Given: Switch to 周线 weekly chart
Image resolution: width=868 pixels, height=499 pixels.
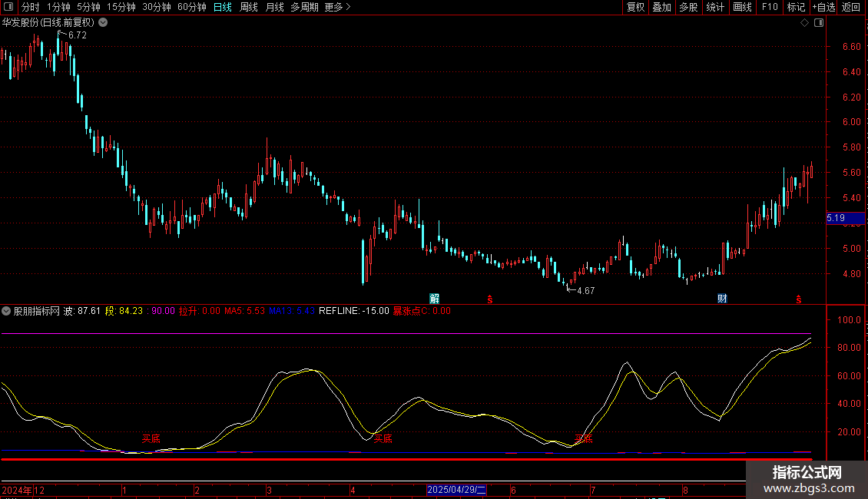Looking at the screenshot, I should tap(249, 7).
